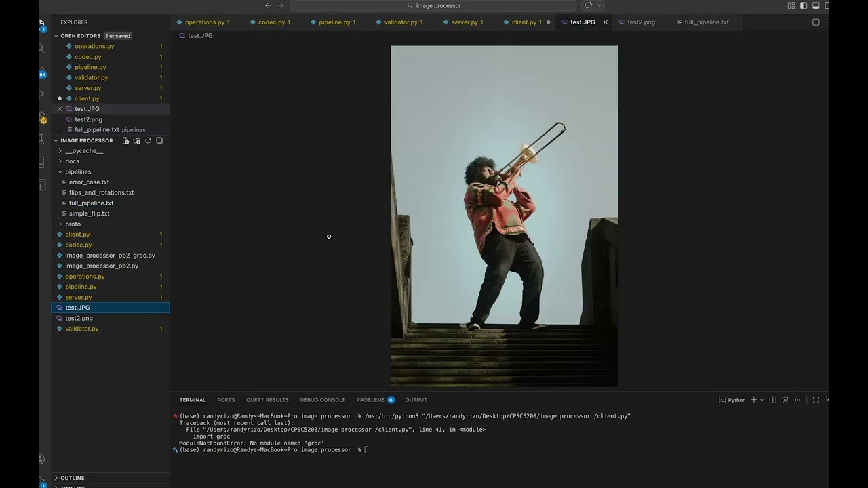Click the Split Editor Right icon
This screenshot has height=488, width=868.
tap(816, 22)
